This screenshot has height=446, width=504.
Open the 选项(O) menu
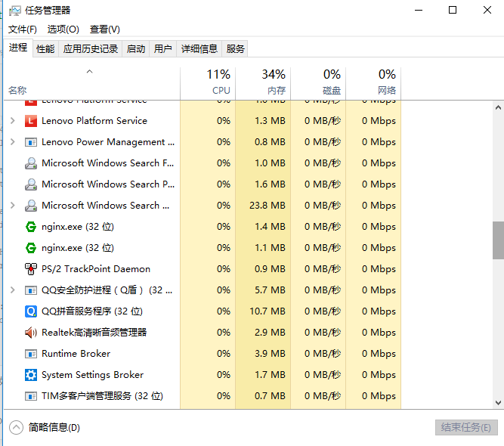click(63, 29)
